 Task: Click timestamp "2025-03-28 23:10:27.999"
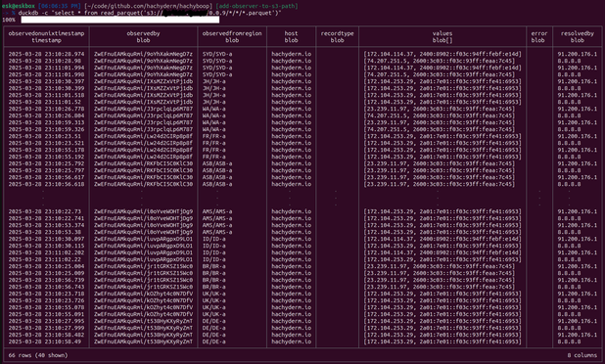point(46,328)
